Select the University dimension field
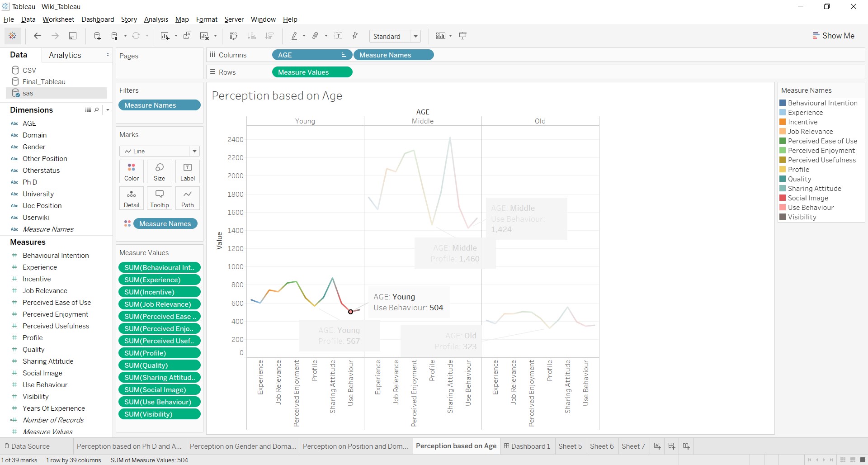 (38, 194)
